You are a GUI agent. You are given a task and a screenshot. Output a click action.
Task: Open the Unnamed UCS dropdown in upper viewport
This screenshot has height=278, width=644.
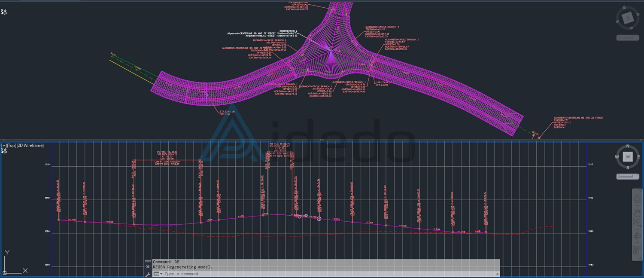pyautogui.click(x=628, y=38)
